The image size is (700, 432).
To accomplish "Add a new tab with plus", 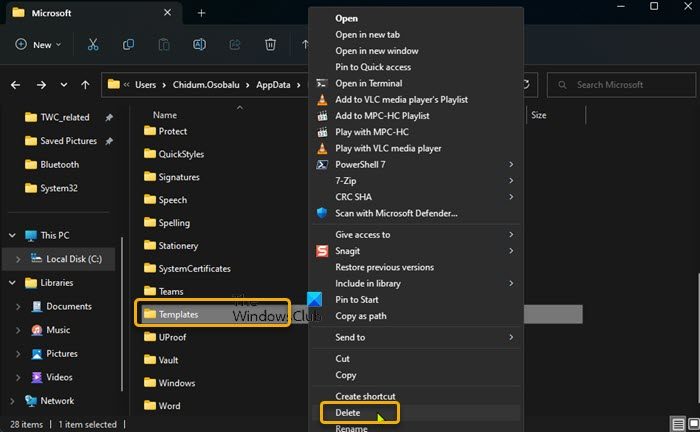I will click(x=201, y=13).
